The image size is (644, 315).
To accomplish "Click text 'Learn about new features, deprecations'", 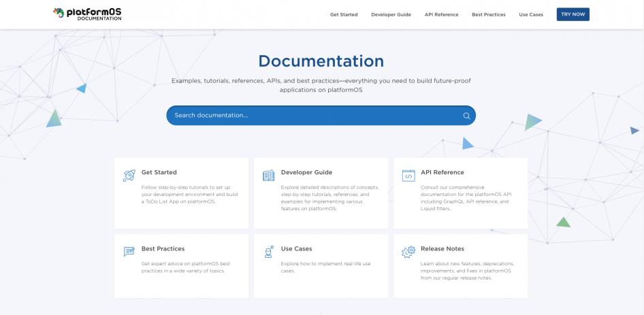I will (x=468, y=263).
